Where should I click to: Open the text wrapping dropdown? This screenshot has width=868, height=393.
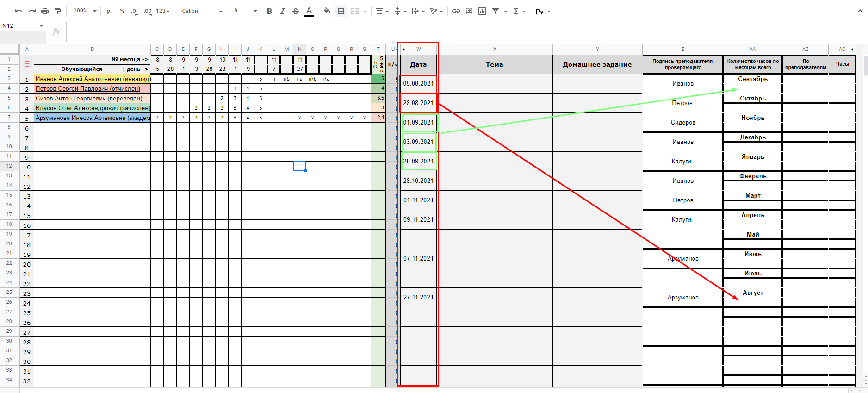click(418, 11)
